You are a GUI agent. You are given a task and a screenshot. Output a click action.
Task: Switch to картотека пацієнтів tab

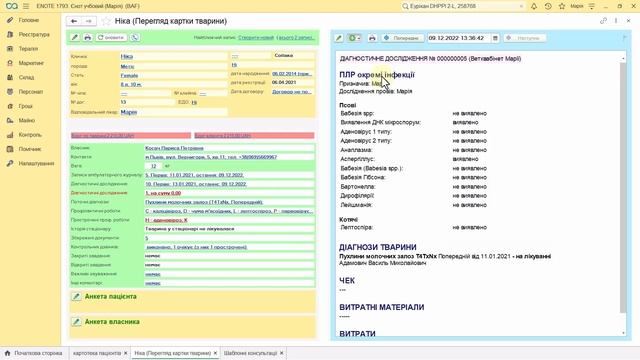click(97, 353)
